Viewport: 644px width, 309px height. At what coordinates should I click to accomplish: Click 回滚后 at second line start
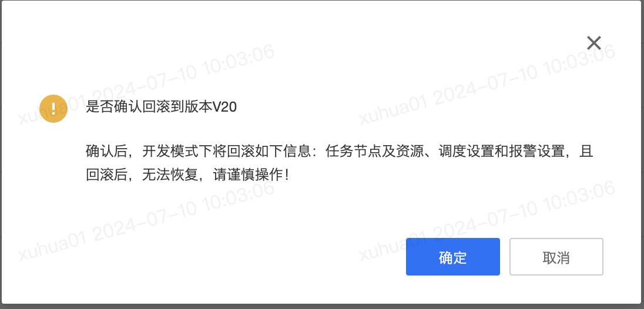click(x=107, y=176)
